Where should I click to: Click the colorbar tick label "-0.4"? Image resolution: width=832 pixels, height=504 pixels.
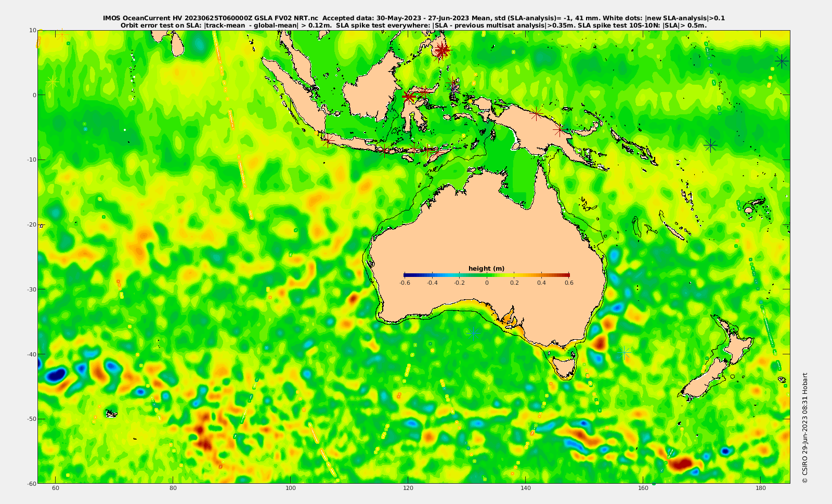[432, 283]
